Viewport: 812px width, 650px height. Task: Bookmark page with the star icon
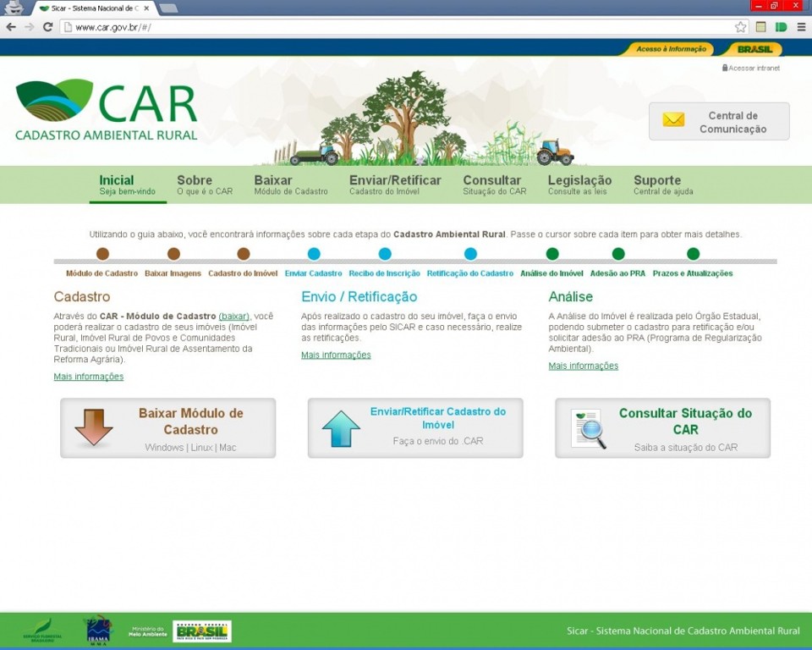pos(740,27)
